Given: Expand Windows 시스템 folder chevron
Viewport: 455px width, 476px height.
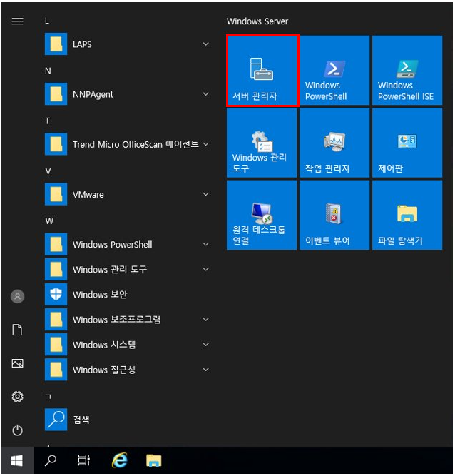Looking at the screenshot, I should [x=206, y=345].
